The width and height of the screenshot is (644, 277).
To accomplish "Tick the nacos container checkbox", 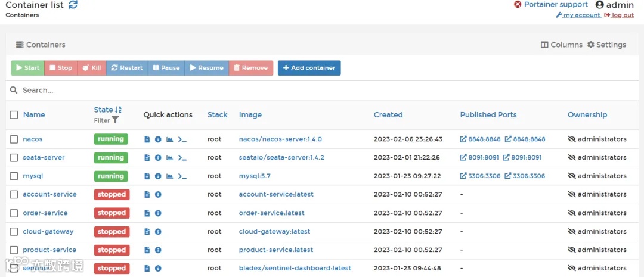I will pos(14,139).
